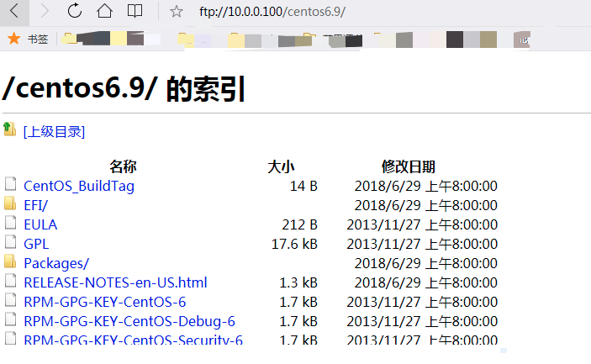
Task: Click the 修改日期 column header
Action: (x=409, y=166)
